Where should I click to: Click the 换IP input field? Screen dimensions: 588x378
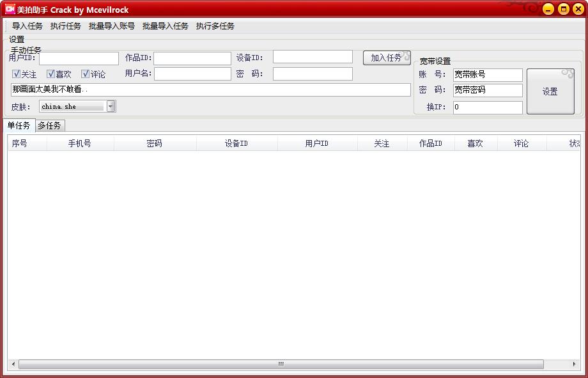pos(488,107)
